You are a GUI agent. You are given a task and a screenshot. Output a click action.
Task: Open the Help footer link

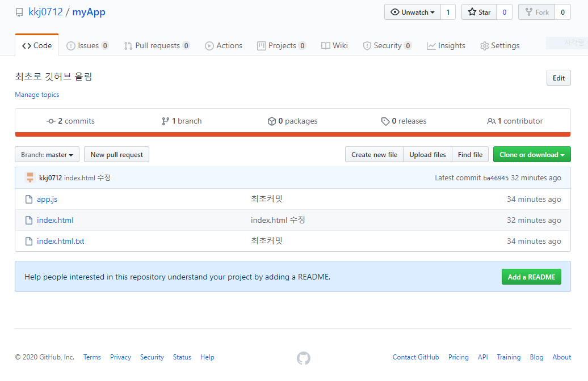tap(207, 357)
